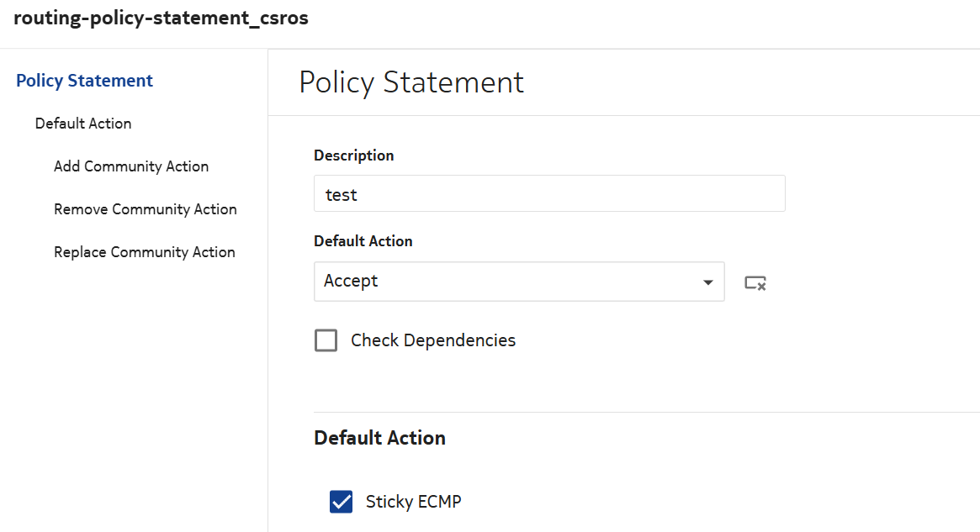Viewport: 980px width, 532px height.
Task: Select Policy Statement in the sidebar
Action: click(84, 81)
